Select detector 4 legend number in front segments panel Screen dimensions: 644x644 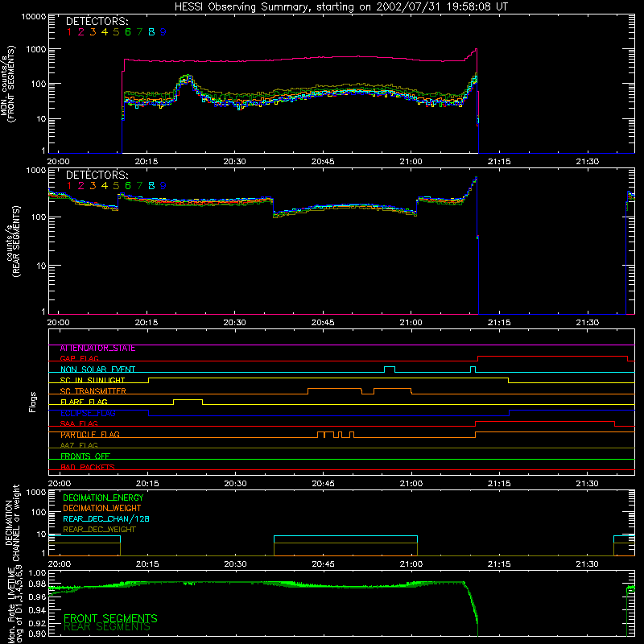click(x=105, y=32)
